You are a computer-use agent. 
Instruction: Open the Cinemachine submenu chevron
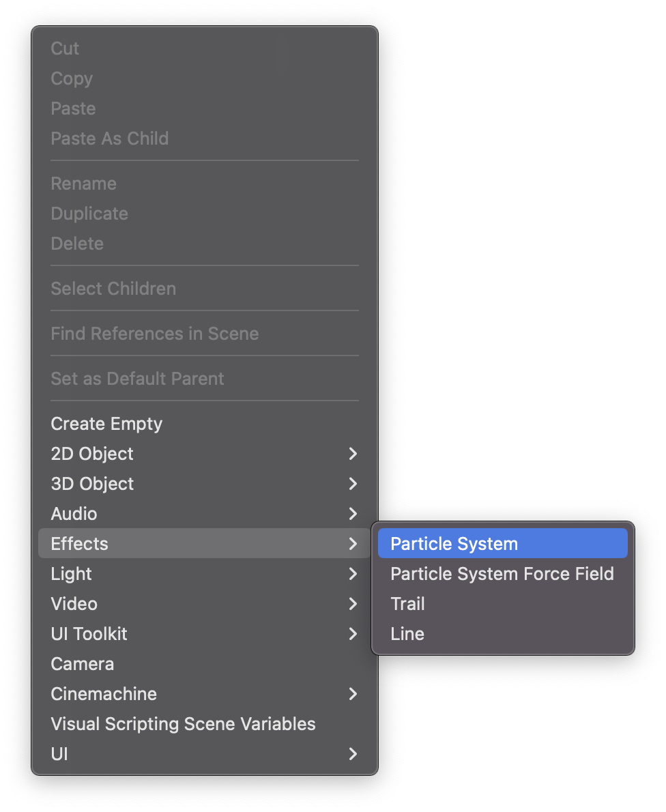(x=353, y=694)
